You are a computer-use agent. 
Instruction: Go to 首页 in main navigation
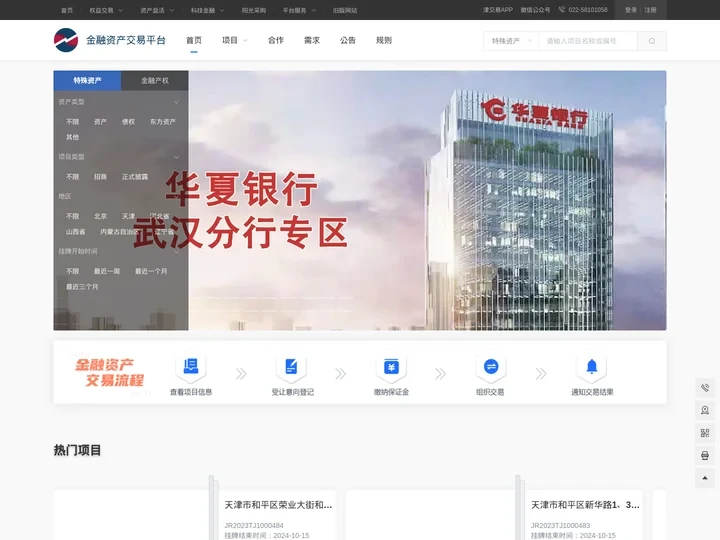click(x=194, y=40)
